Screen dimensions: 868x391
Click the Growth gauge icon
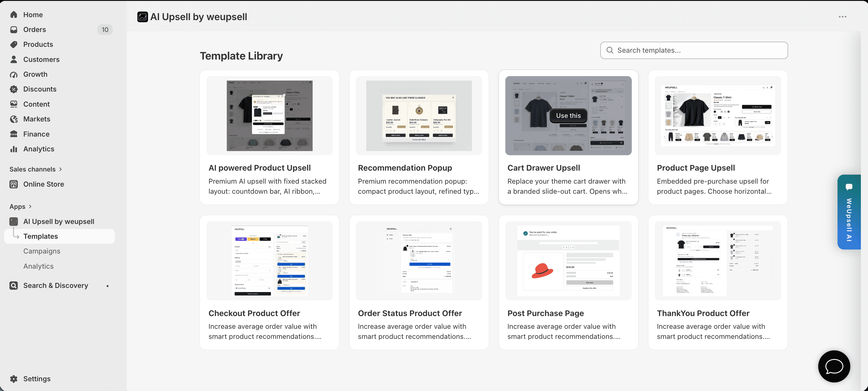[x=14, y=74]
